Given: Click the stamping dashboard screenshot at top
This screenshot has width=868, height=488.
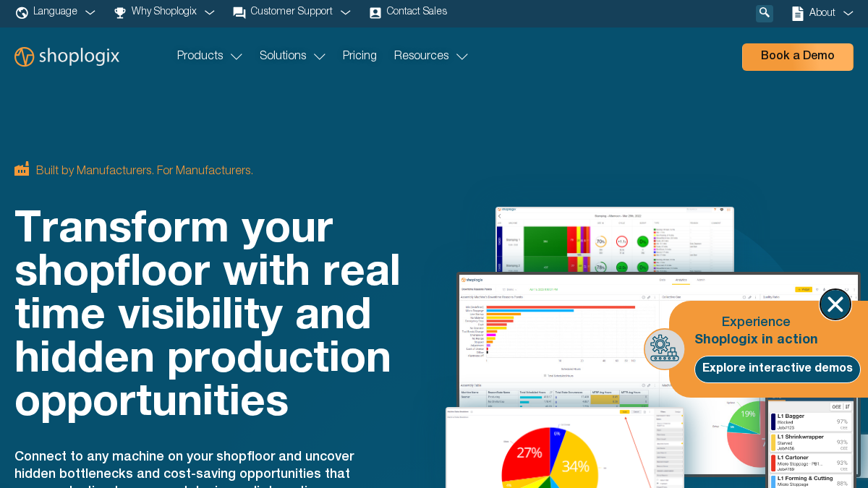Looking at the screenshot, I should pyautogui.click(x=615, y=239).
